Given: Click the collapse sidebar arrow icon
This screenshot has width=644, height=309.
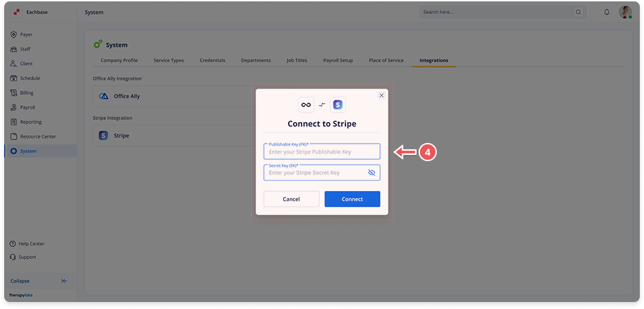Looking at the screenshot, I should pos(64,281).
